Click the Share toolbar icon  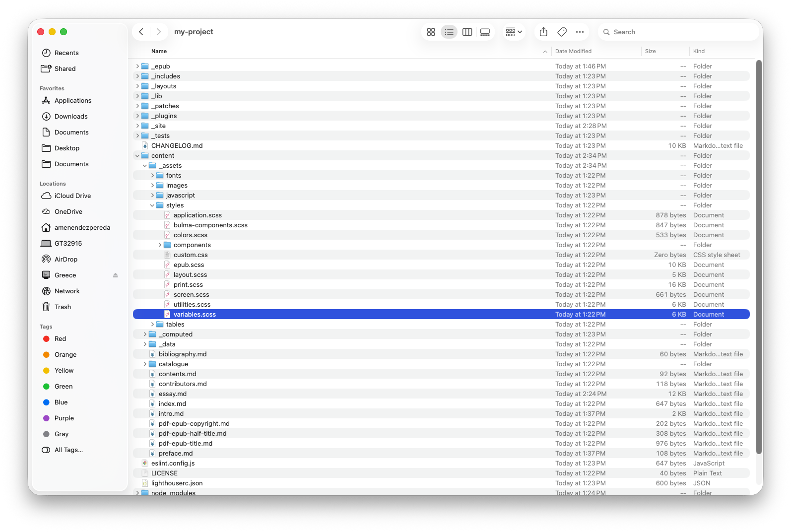click(543, 32)
